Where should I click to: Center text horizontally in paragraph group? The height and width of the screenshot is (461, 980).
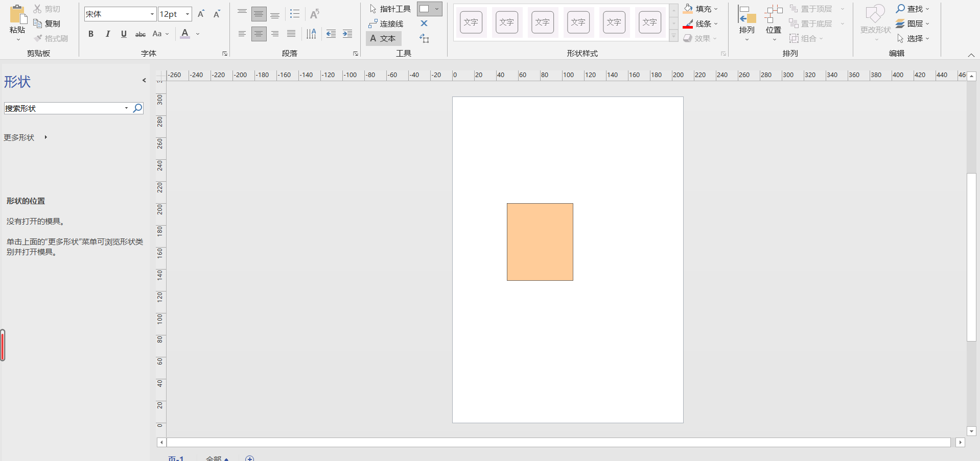[x=259, y=34]
